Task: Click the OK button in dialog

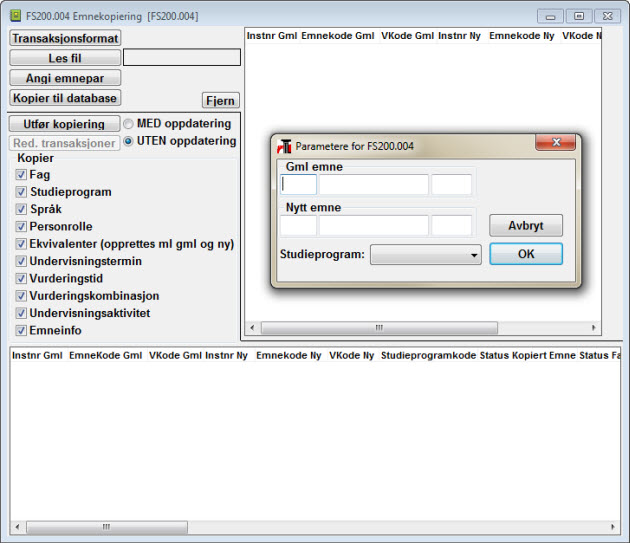Action: click(x=526, y=254)
